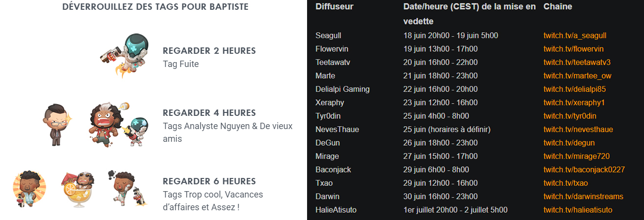Click the twitch.tv/xeraphy1 link
The width and height of the screenshot is (644, 220).
click(574, 103)
